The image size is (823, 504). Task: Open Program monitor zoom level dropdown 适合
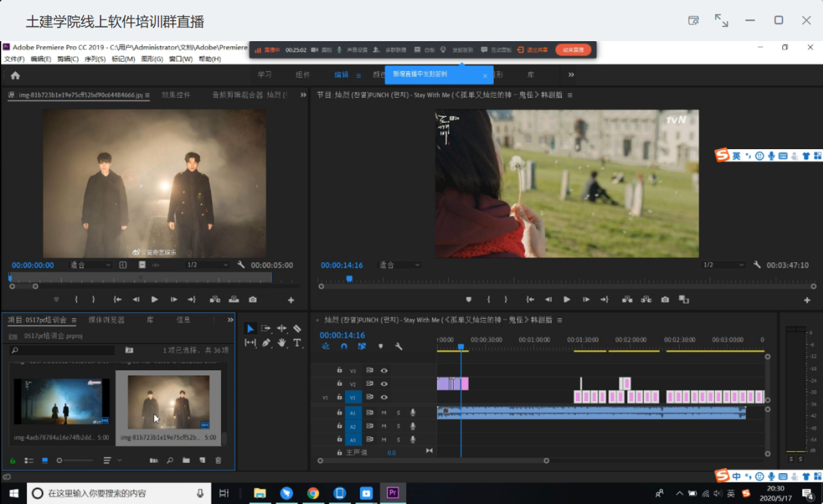[x=399, y=265]
